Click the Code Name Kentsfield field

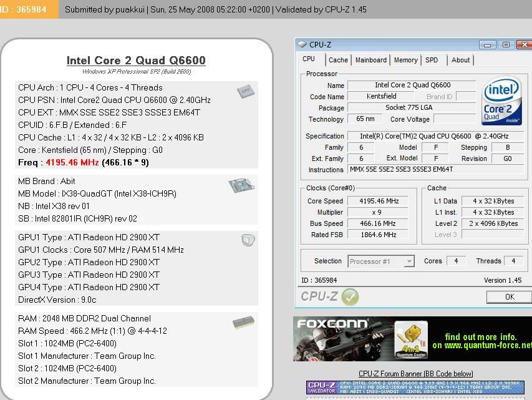[x=381, y=97]
